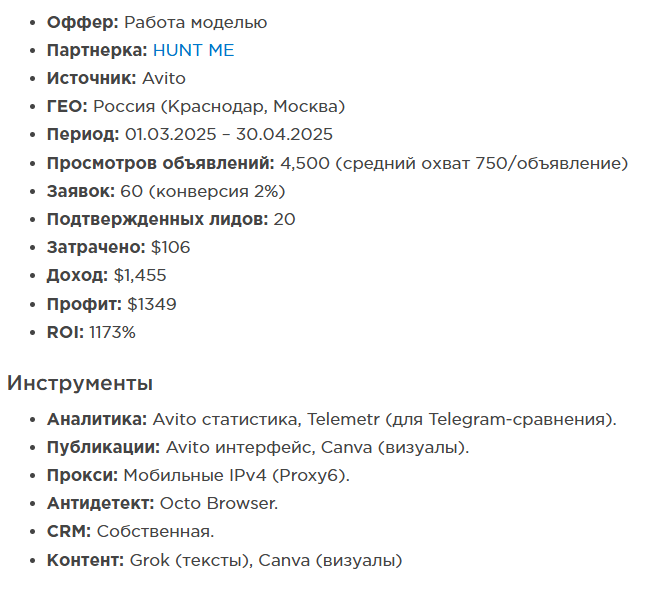Click the Антидетект Octo Browser line
The image size is (645, 595).
162,503
